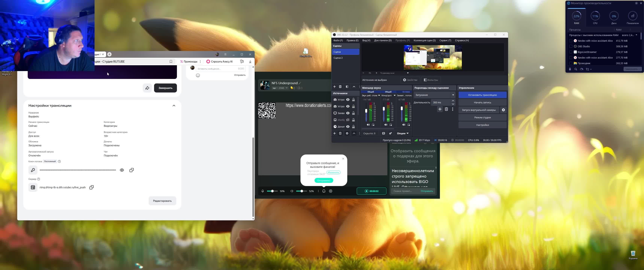Open transition properties three-dot menu
Image resolution: width=644 pixels, height=270 pixels.
pyautogui.click(x=452, y=109)
